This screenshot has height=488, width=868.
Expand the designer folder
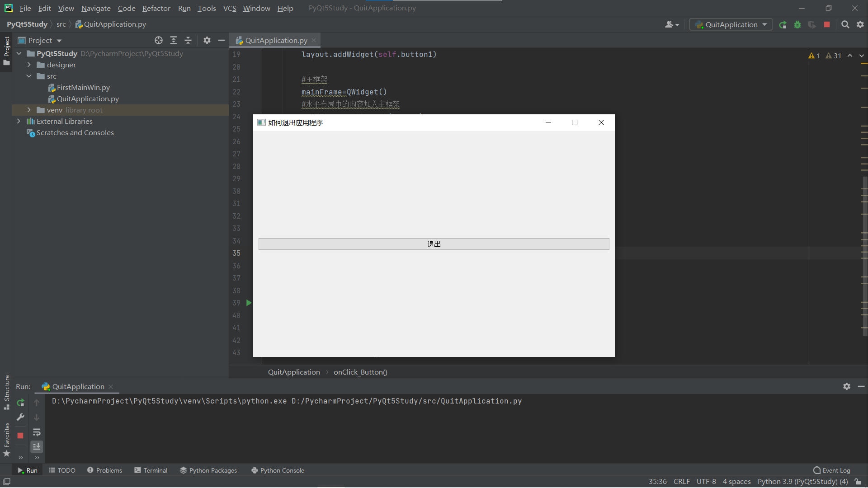pos(29,65)
